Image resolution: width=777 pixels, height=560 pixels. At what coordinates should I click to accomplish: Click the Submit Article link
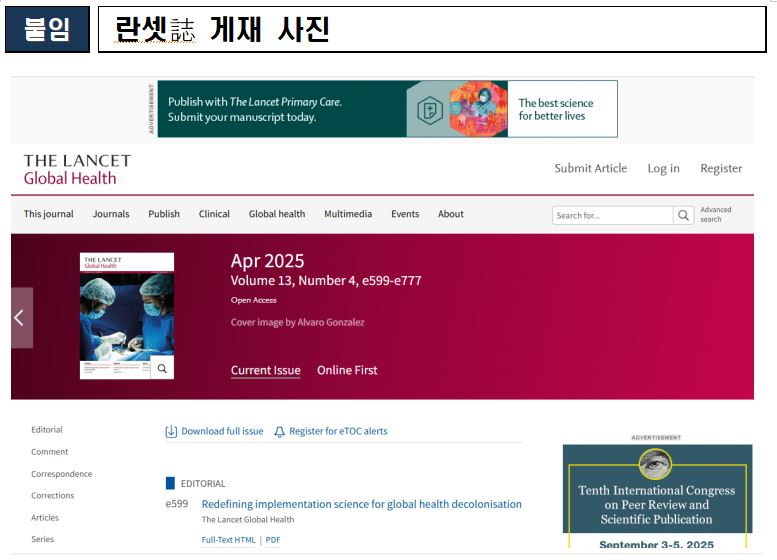(x=590, y=168)
